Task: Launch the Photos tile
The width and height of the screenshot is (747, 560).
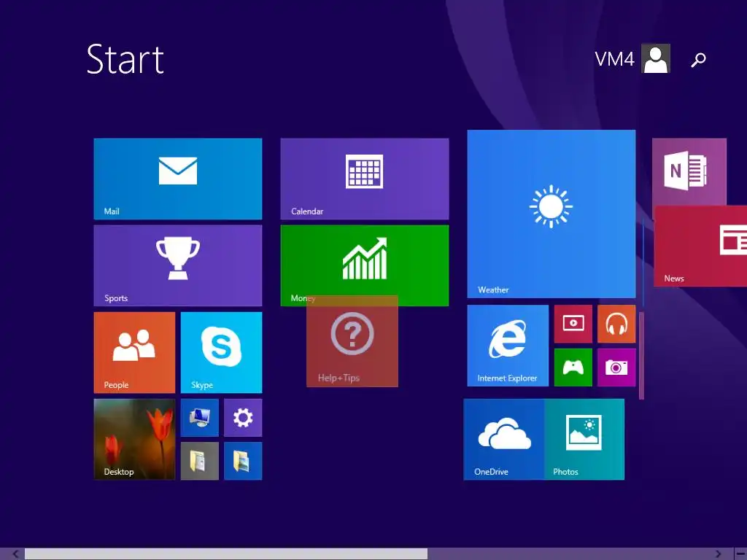Action: [x=584, y=439]
